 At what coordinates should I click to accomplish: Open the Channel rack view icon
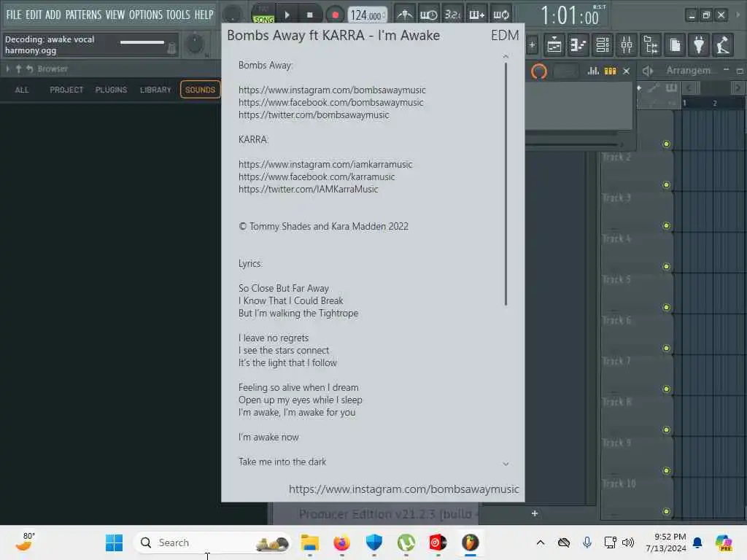click(602, 45)
